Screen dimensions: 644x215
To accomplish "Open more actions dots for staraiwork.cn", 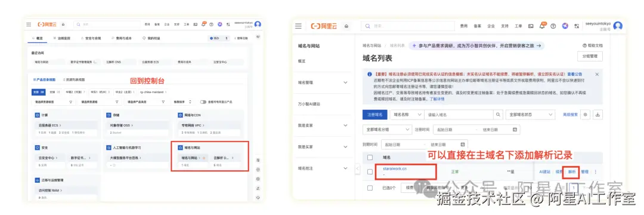I will pos(596,171).
